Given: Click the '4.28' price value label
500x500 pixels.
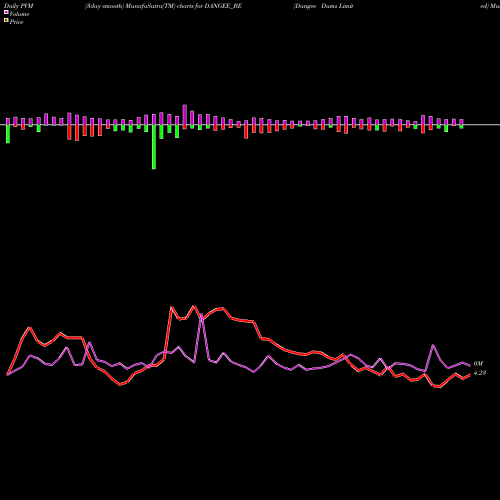Looking at the screenshot, I should 480,373.
